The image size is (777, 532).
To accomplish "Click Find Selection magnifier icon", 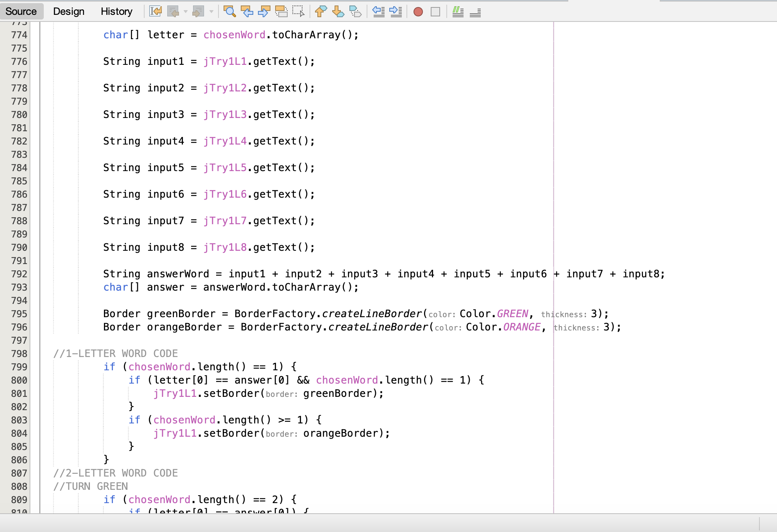I will pos(229,12).
